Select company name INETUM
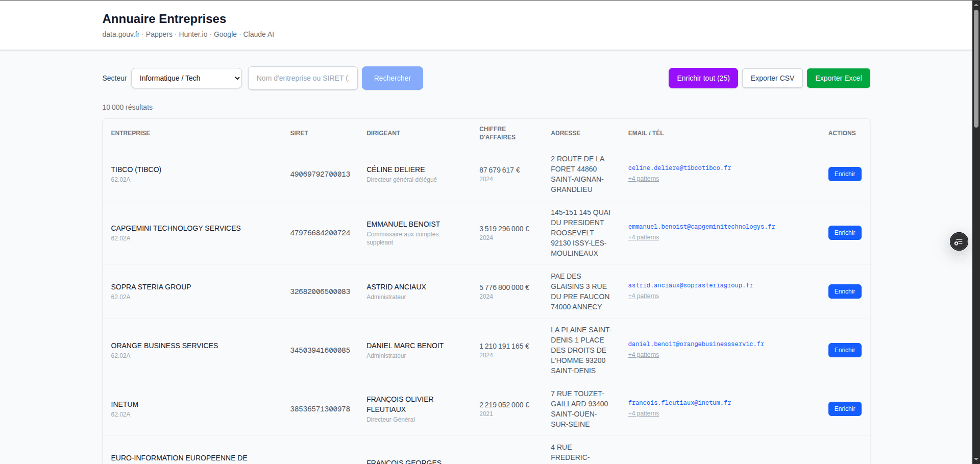The height and width of the screenshot is (464, 980). [x=125, y=404]
